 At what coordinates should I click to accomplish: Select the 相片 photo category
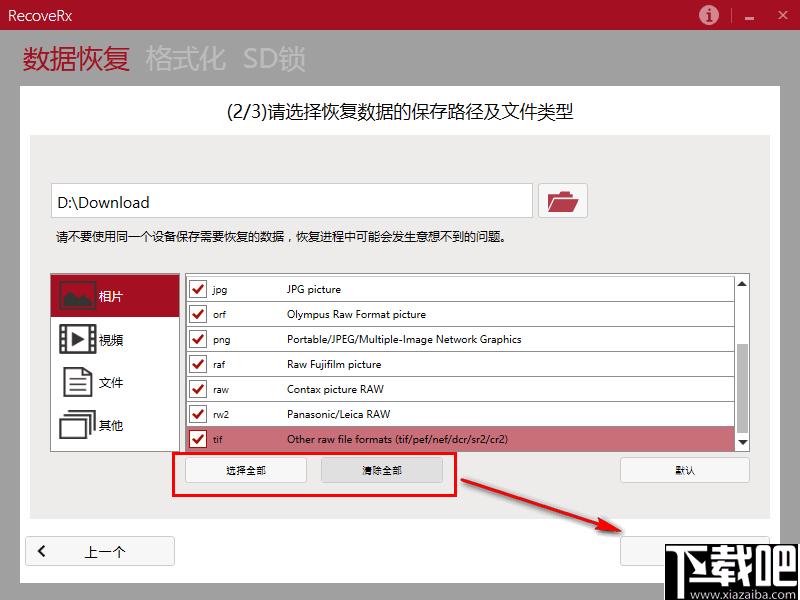(x=115, y=296)
